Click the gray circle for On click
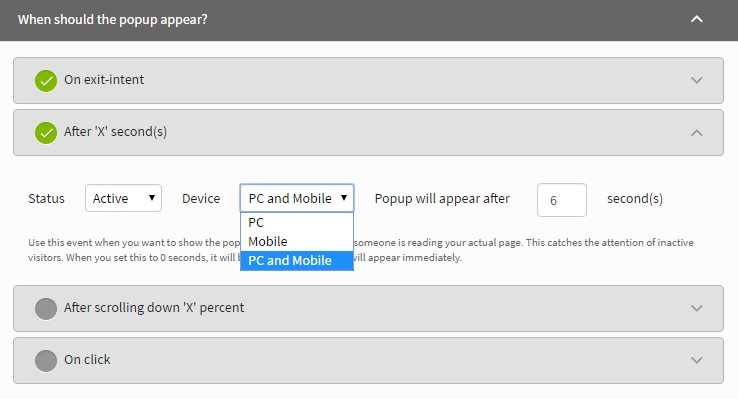Screen dimensions: 738x399 [46, 361]
